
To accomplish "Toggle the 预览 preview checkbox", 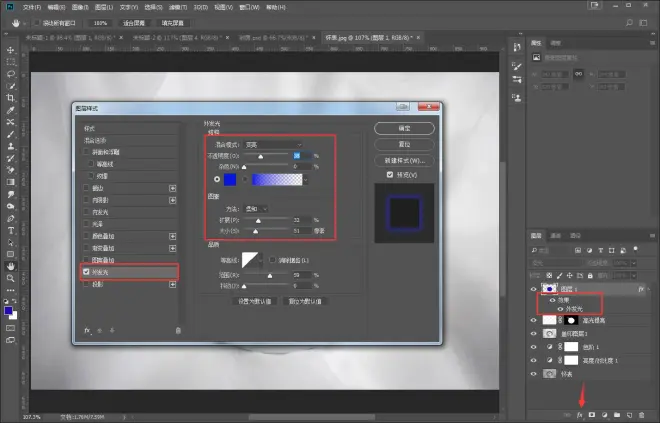I will [390, 174].
